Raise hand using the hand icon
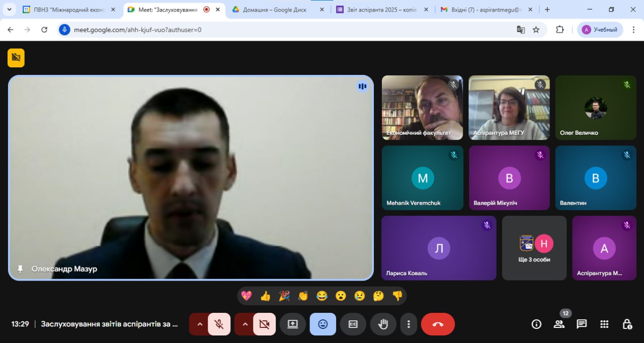The width and height of the screenshot is (644, 343). [383, 324]
